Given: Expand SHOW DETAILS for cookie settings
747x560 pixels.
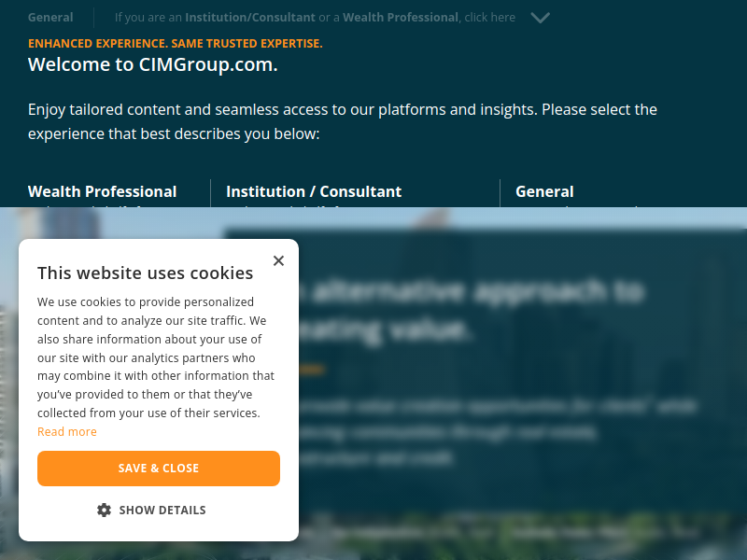Looking at the screenshot, I should point(151,510).
